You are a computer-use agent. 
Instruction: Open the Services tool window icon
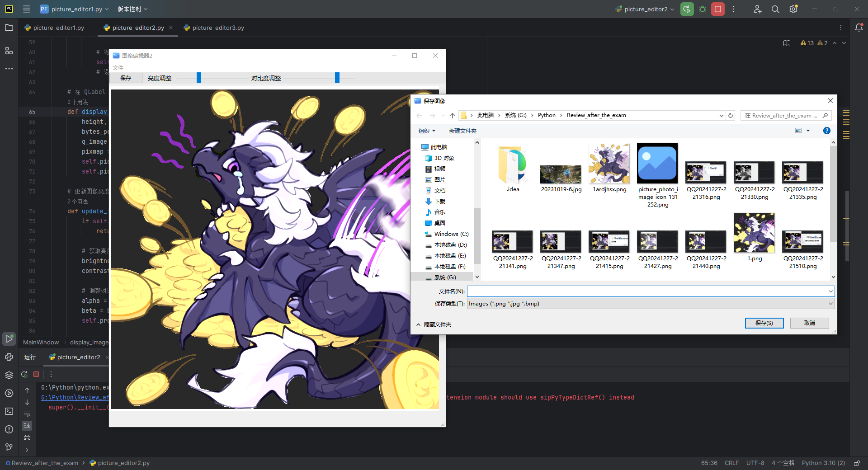click(x=9, y=393)
